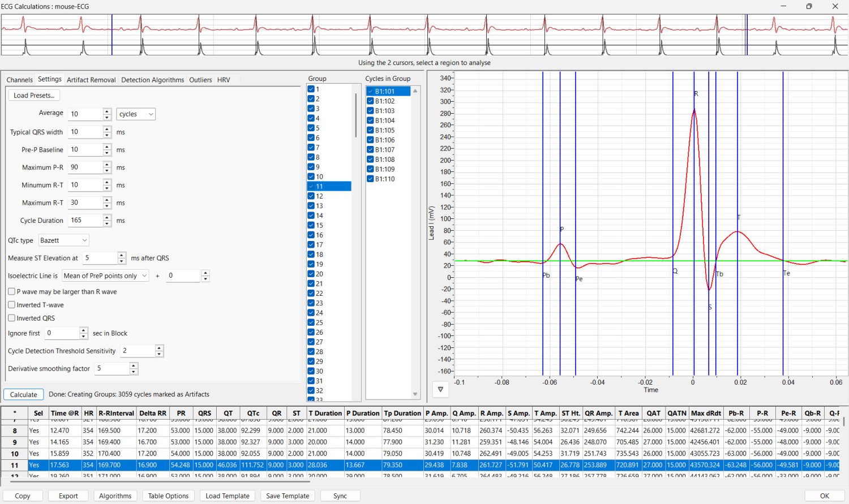Open the QTc type Bazett dropdown

(x=63, y=240)
